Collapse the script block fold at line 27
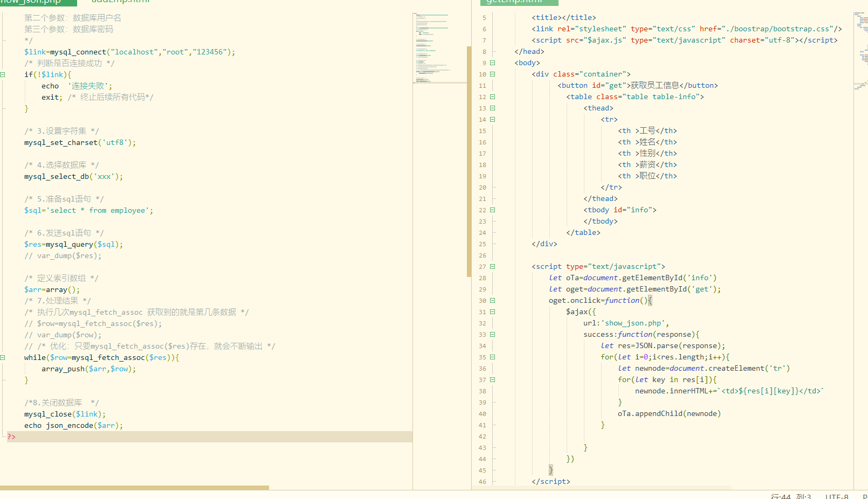868x499 pixels. tap(492, 267)
